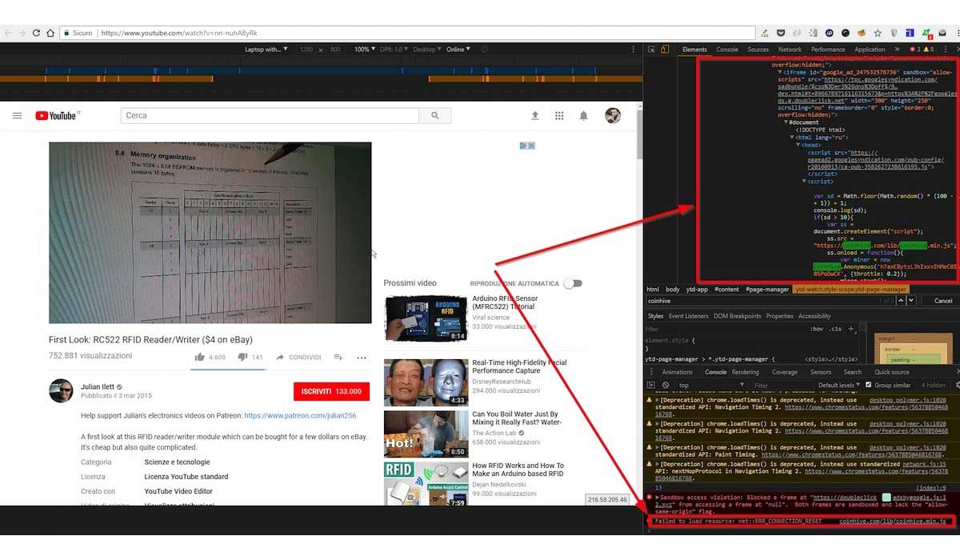960x560 pixels.
Task: Dislike the video with thumbs-down icon
Action: pyautogui.click(x=242, y=358)
